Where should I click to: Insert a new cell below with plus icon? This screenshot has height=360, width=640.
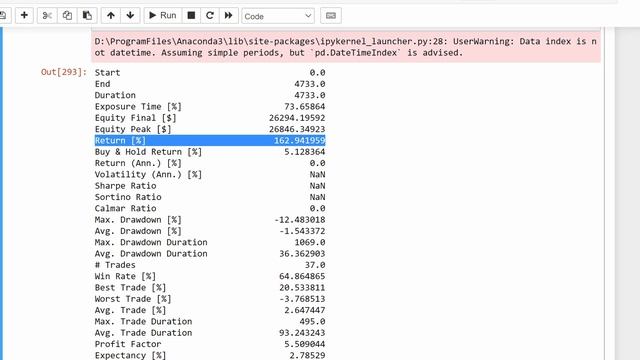coord(24,16)
